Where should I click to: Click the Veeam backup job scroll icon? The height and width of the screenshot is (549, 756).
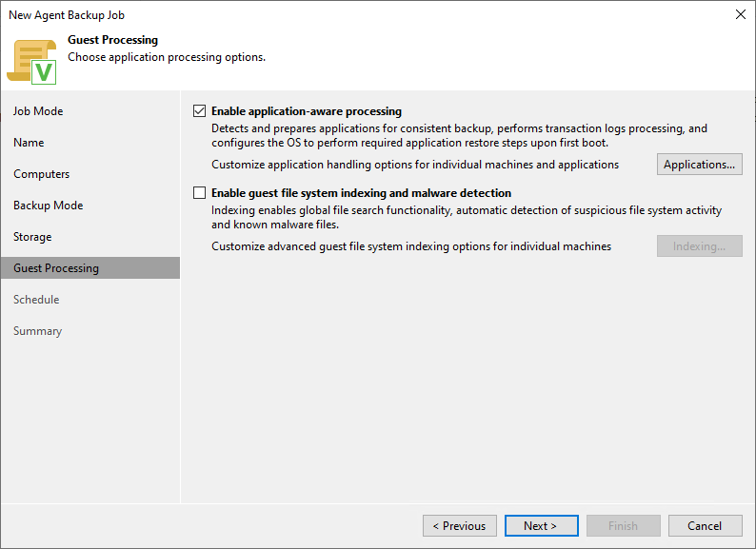coord(32,60)
